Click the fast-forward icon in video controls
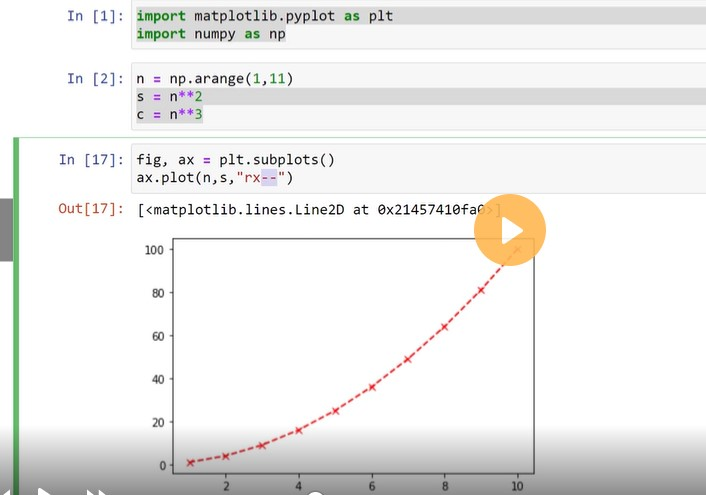 coord(96,491)
